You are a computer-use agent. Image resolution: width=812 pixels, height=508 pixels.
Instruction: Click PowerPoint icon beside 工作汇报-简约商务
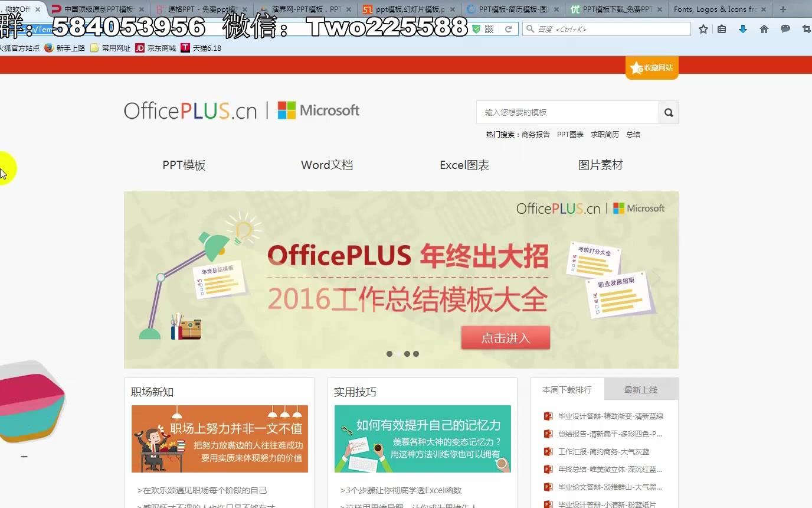(548, 452)
